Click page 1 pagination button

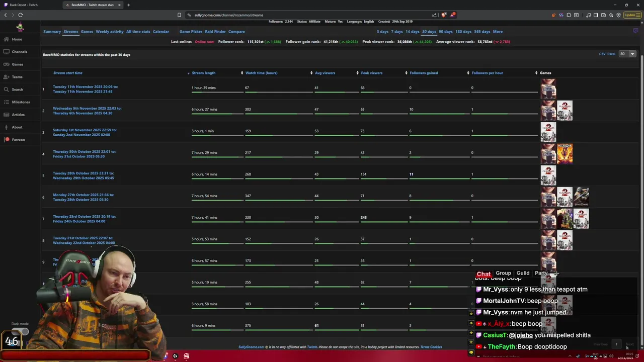(616, 344)
